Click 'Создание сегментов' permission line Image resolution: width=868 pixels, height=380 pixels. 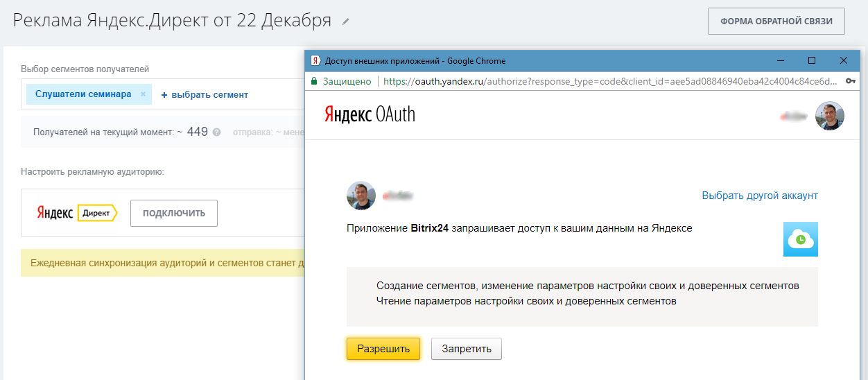point(588,286)
